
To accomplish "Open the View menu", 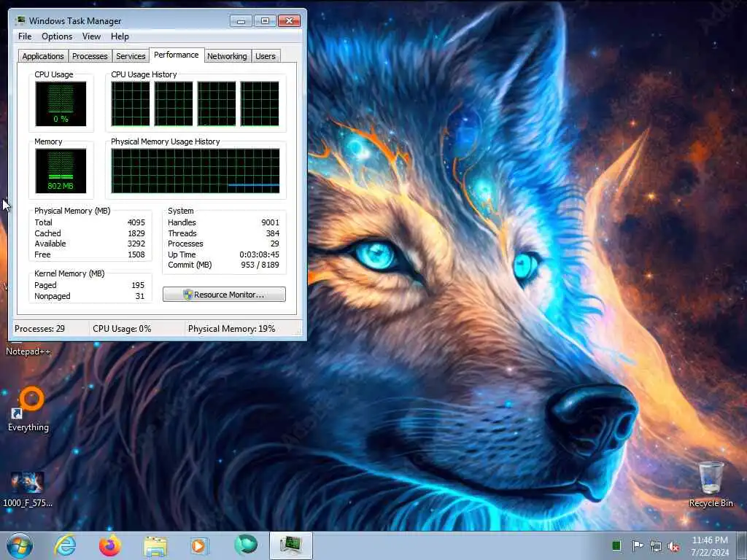I will click(x=91, y=36).
